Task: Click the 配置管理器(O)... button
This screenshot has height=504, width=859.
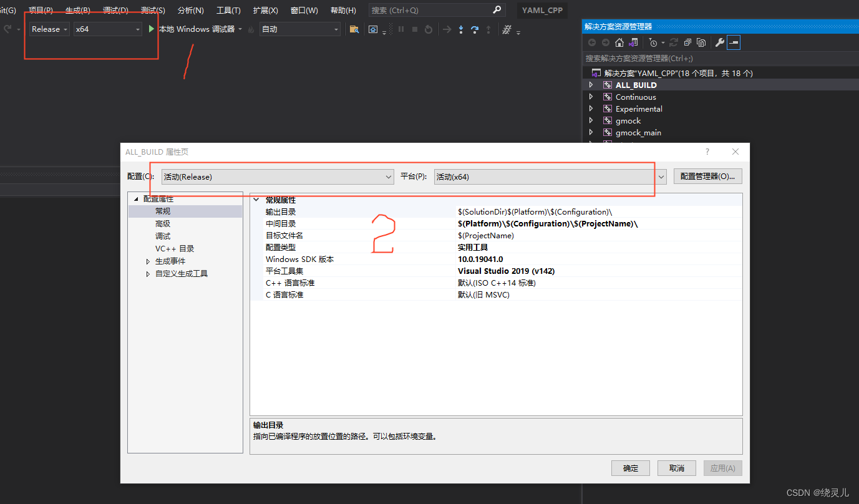Action: click(x=708, y=177)
